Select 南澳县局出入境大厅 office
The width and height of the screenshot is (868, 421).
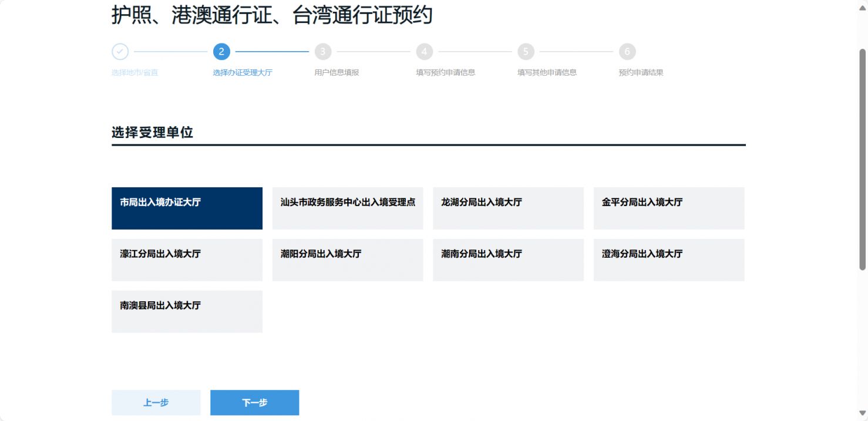187,311
